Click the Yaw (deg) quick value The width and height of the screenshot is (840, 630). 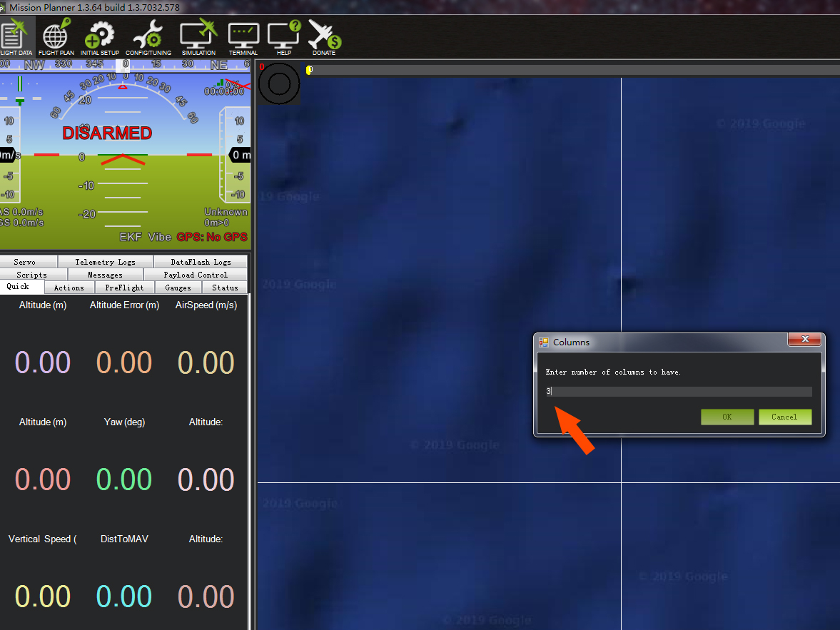tap(124, 479)
